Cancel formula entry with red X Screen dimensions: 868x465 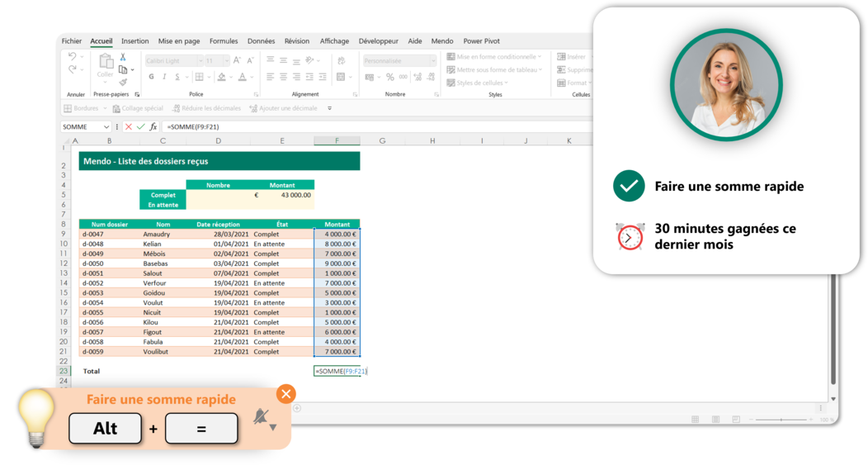click(x=129, y=127)
